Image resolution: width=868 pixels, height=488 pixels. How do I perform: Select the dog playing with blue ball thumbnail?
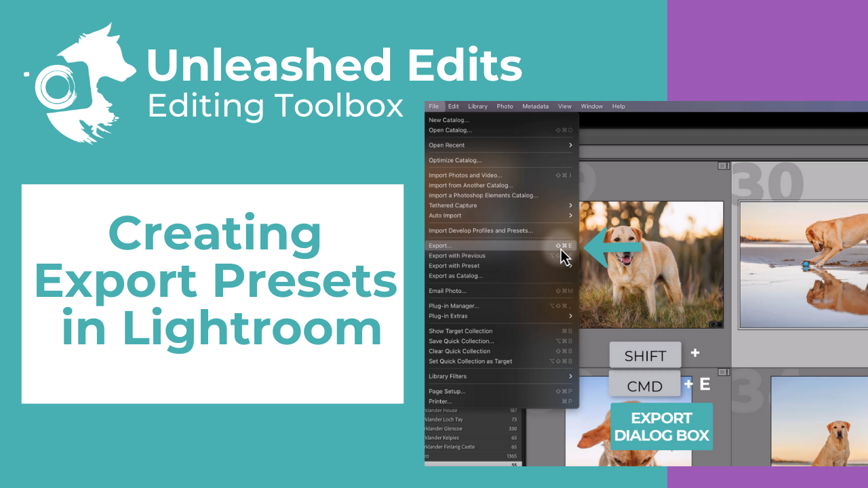804,264
